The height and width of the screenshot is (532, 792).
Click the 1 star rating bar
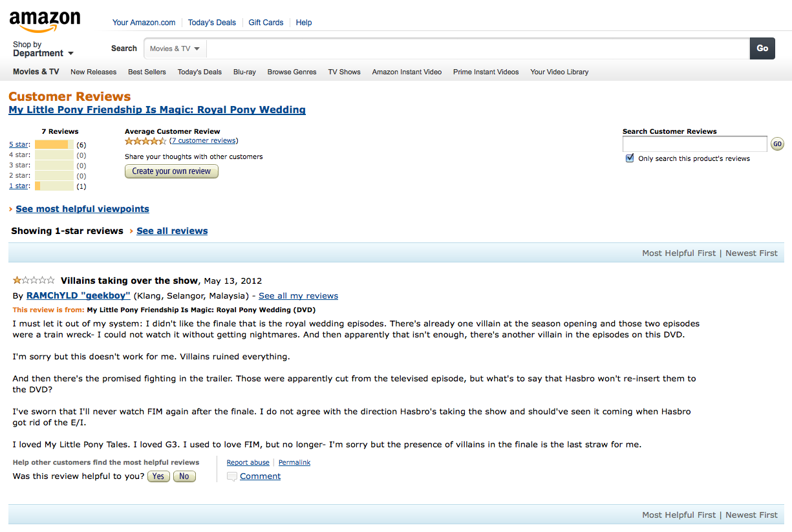point(54,186)
